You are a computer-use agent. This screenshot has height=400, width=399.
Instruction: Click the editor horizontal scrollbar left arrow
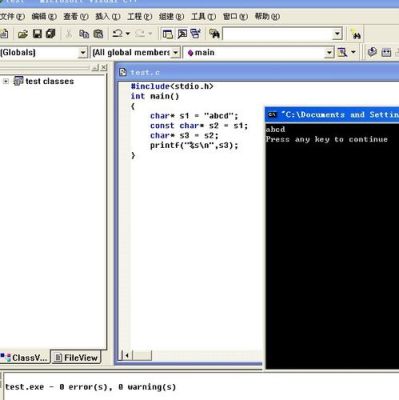click(x=127, y=355)
